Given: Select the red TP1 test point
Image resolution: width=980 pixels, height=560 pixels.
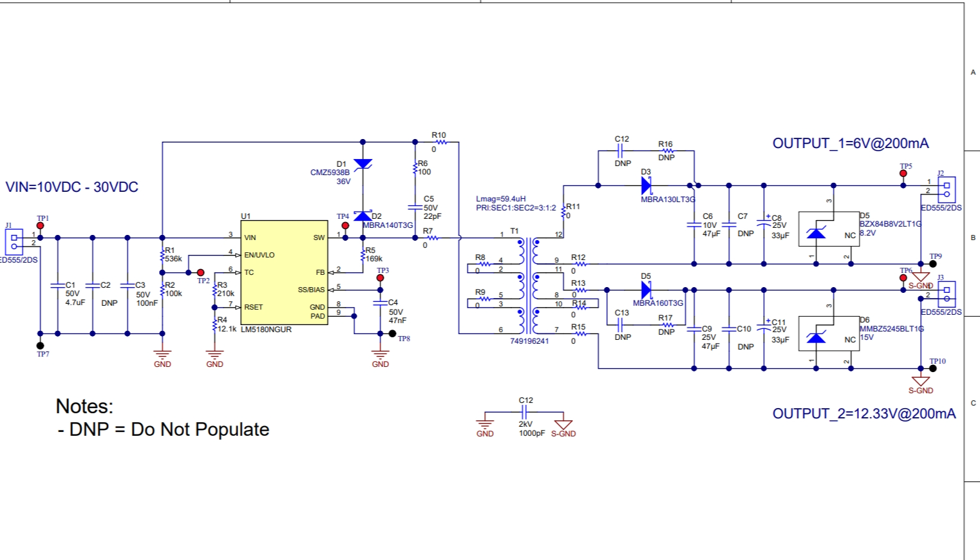Looking at the screenshot, I should (x=41, y=226).
